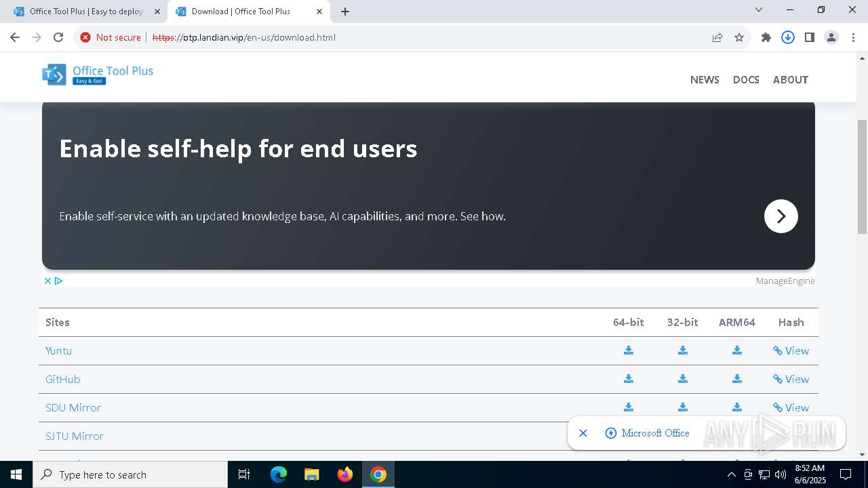Download GitHub 64-bit package
868x488 pixels.
[629, 379]
